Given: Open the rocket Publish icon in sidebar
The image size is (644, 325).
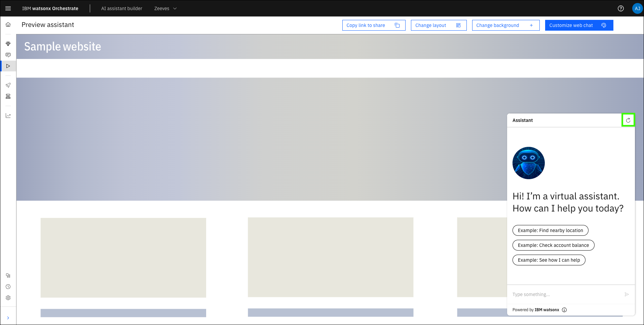Looking at the screenshot, I should click(x=8, y=85).
